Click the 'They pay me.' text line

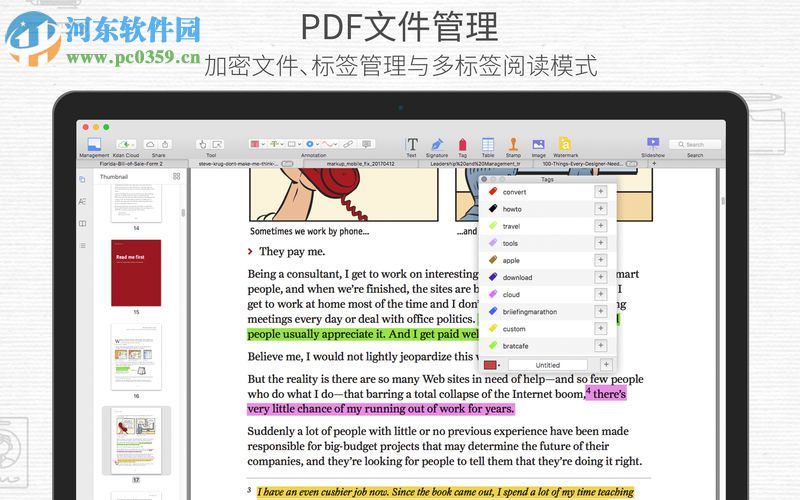pos(292,252)
